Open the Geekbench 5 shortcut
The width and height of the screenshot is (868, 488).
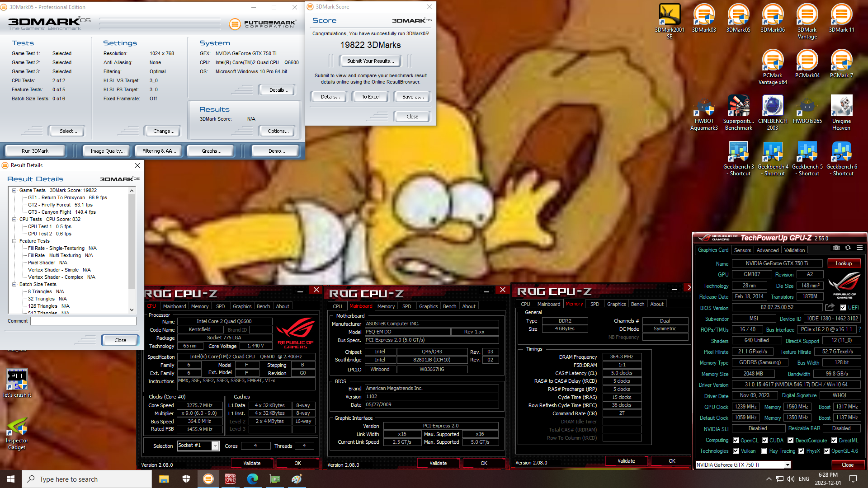[807, 159]
